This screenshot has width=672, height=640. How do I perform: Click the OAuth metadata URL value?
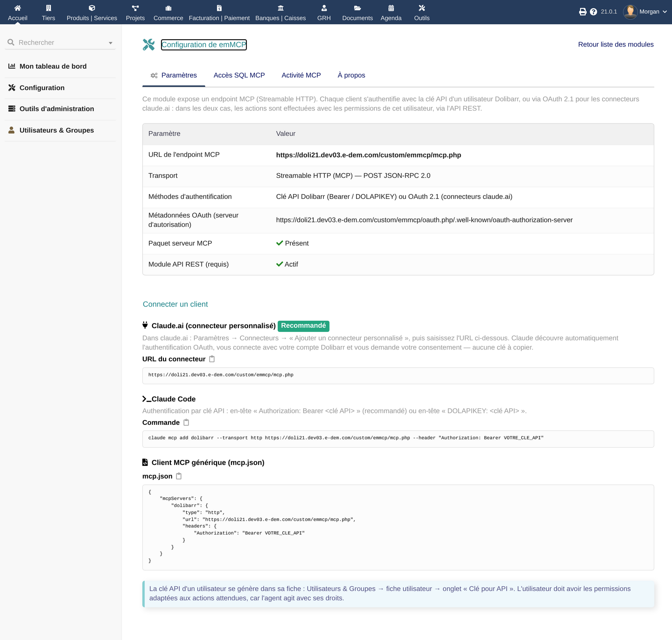point(424,220)
